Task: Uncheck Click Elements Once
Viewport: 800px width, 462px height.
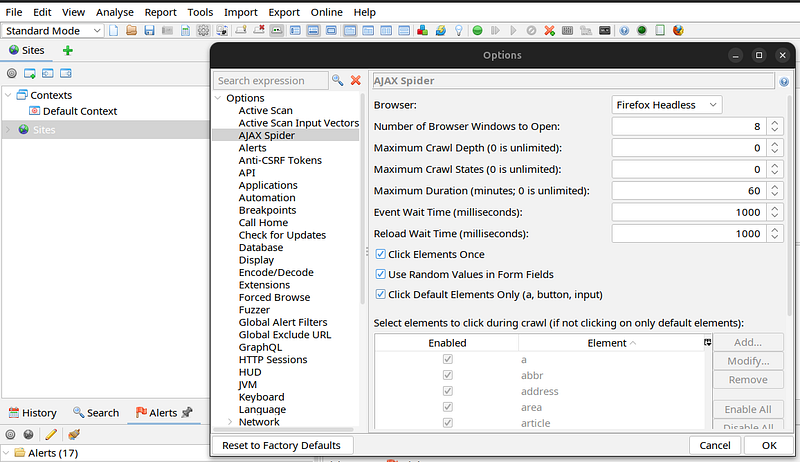Action: click(381, 254)
